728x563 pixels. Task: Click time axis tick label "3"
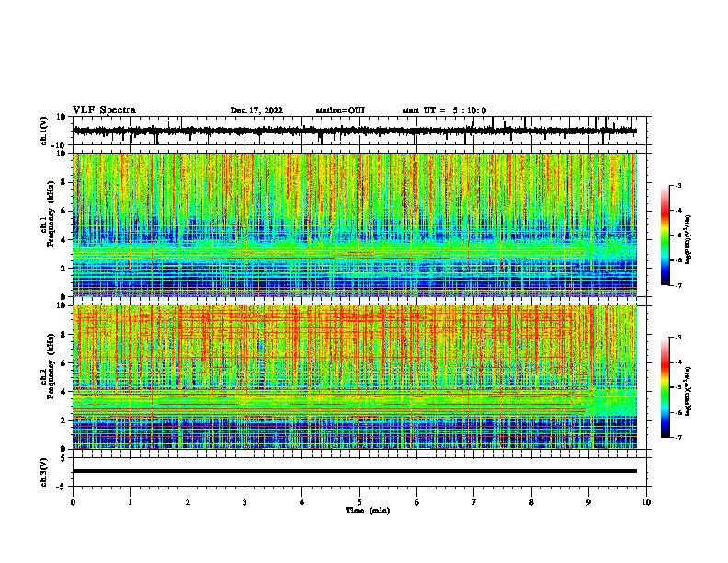tap(245, 502)
